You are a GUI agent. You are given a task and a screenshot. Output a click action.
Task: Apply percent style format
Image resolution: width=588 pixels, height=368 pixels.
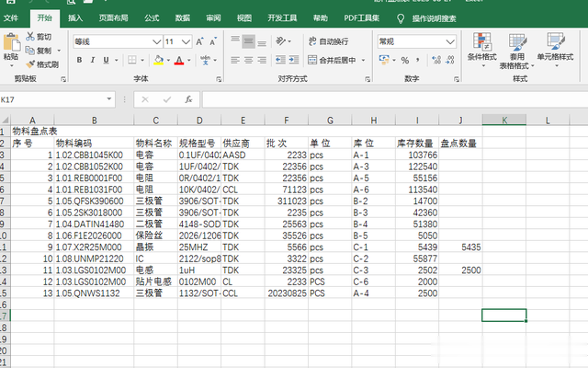coord(405,60)
